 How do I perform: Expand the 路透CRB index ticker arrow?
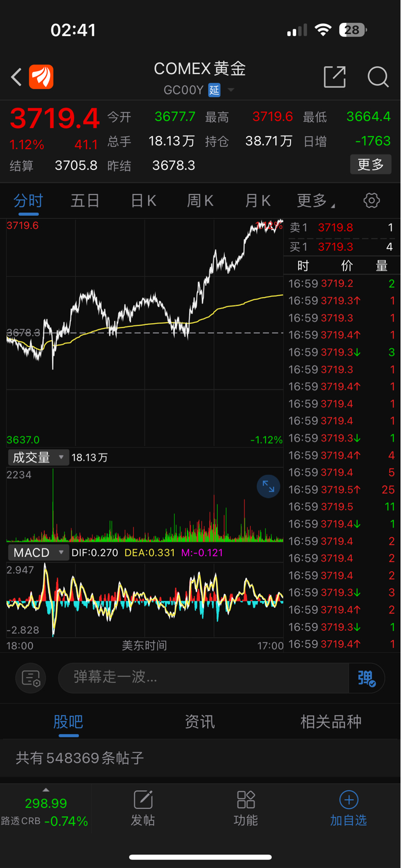46,790
